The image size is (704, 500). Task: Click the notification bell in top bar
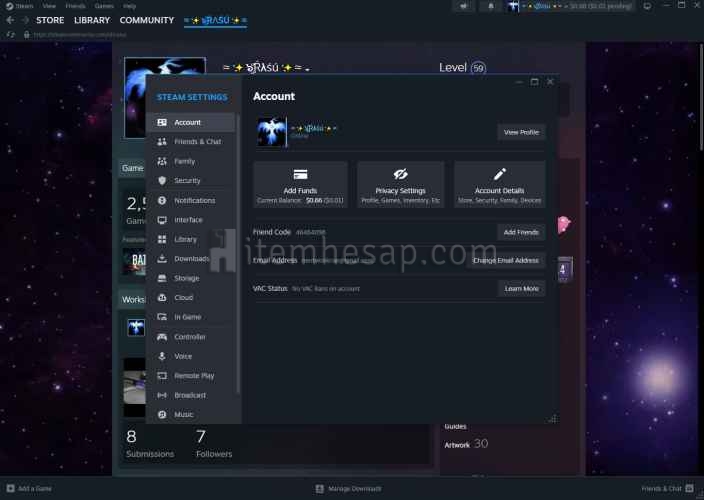(x=490, y=6)
